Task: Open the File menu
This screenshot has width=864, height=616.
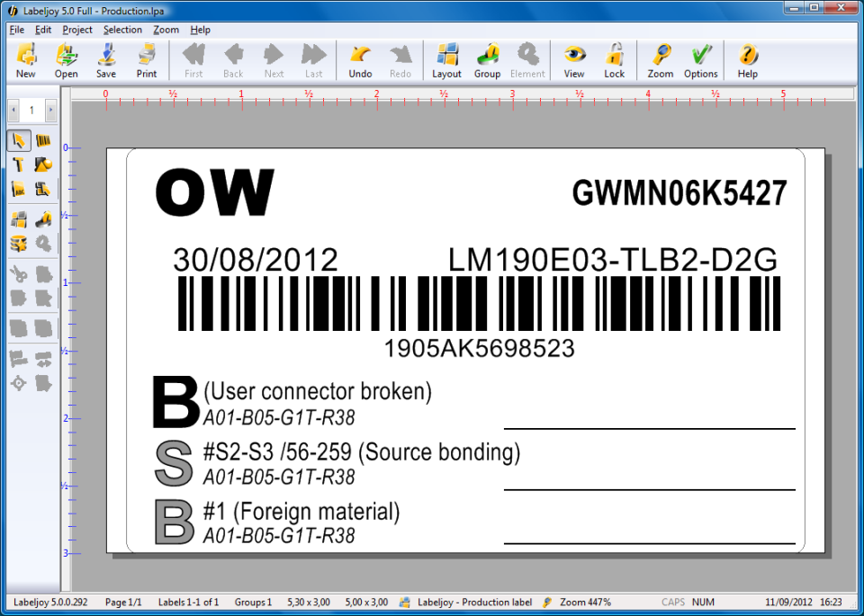Action: (17, 30)
